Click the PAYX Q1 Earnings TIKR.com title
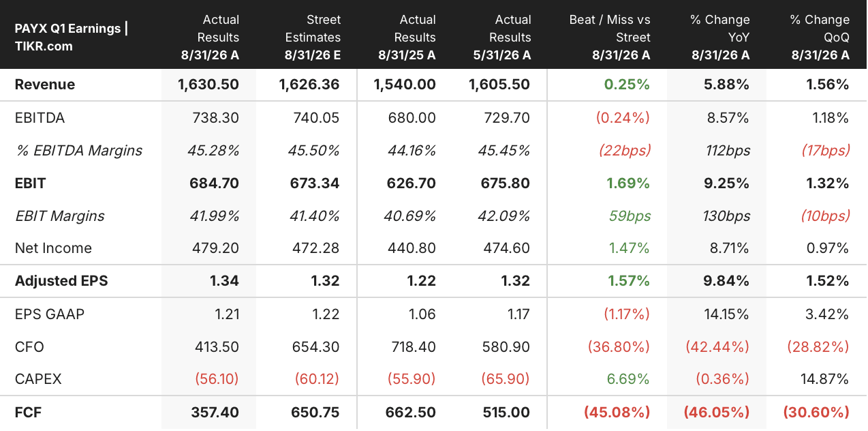The width and height of the screenshot is (868, 431). 72,38
